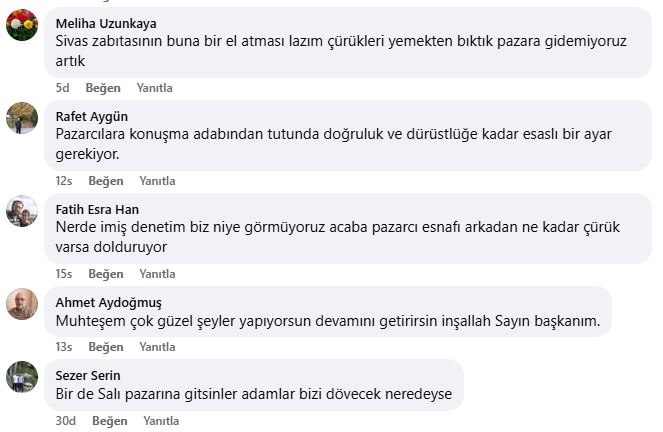This screenshot has height=432, width=663.
Task: Open Meliha Uzunkaya's name link
Action: pos(106,24)
